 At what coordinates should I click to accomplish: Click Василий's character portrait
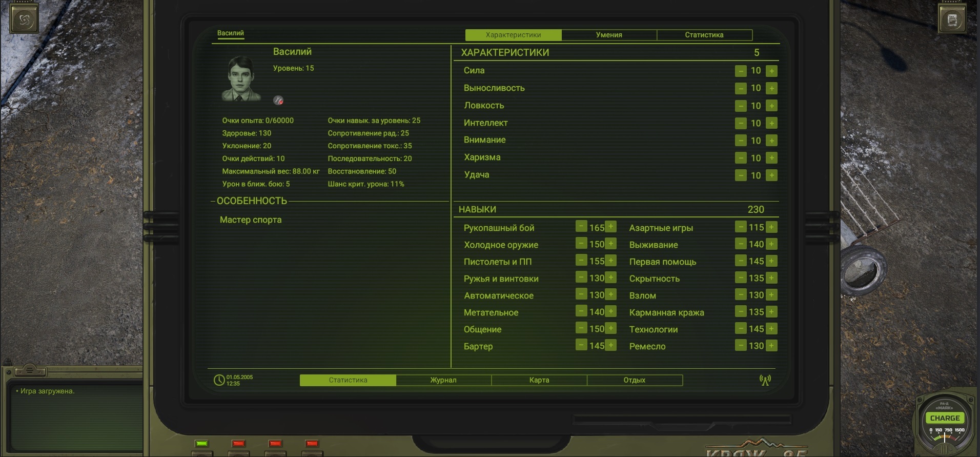tap(240, 78)
